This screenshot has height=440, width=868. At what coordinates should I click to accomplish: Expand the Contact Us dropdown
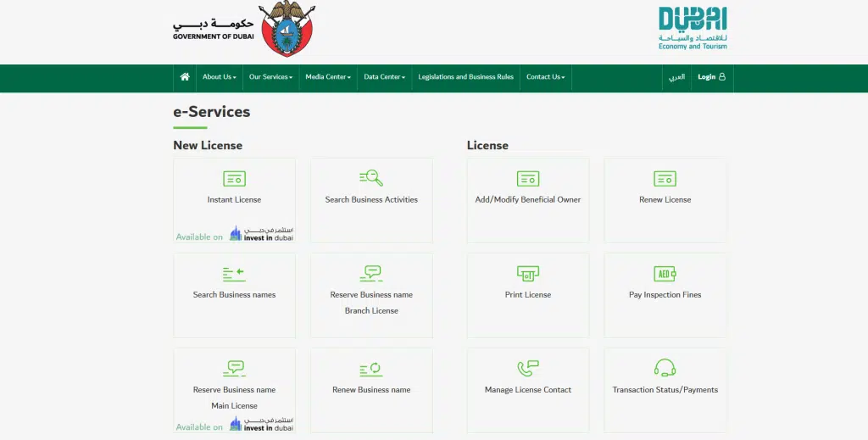(x=545, y=77)
